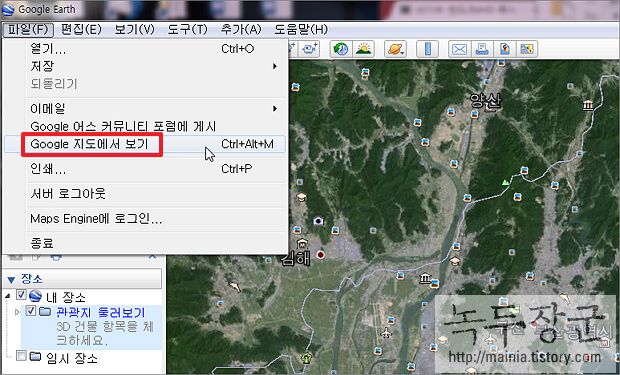The height and width of the screenshot is (375, 620).
Task: Open the 보기(V) menu
Action: point(134,30)
